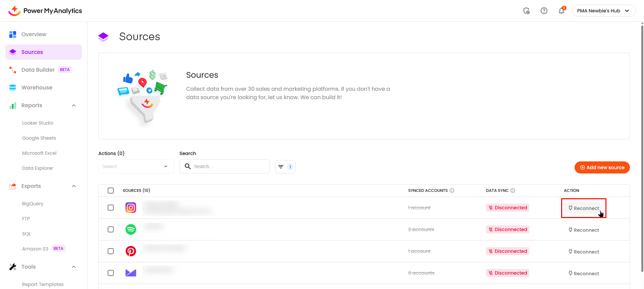Open Data Builder from the sidebar
The width and height of the screenshot is (644, 289).
(38, 70)
